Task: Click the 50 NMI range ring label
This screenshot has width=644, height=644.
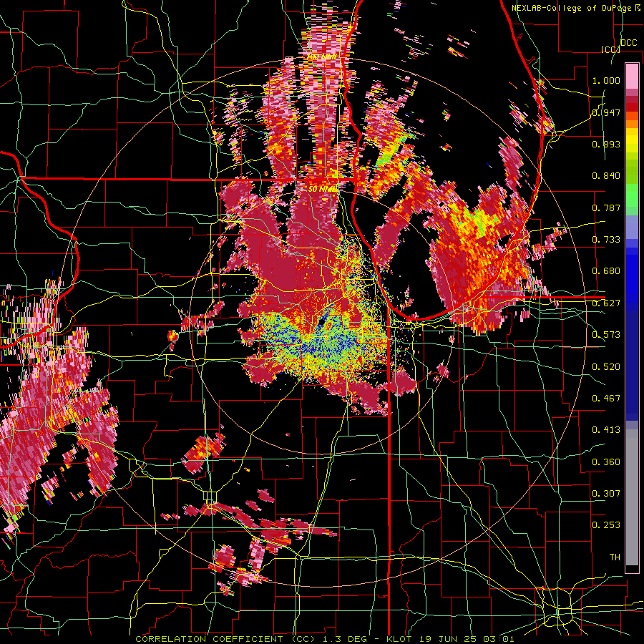Action: (323, 189)
